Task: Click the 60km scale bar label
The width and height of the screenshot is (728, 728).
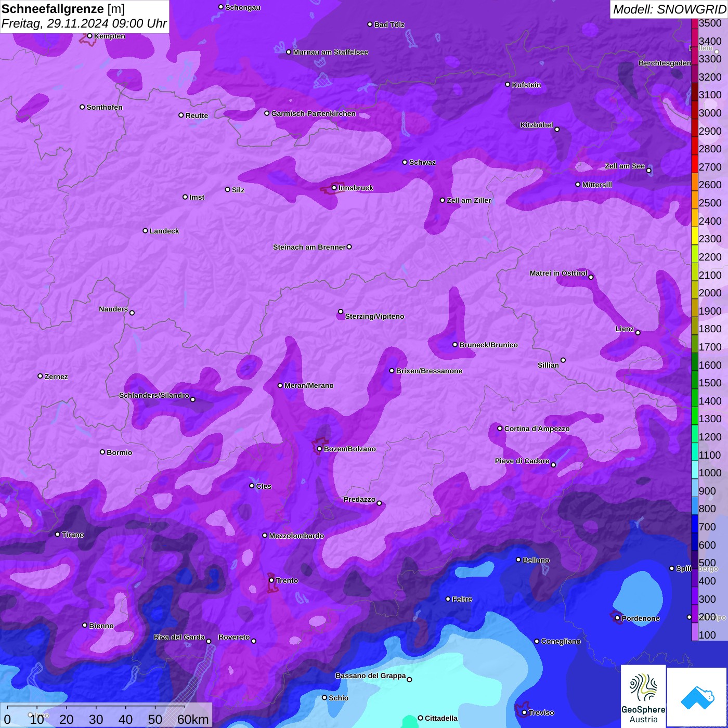Action: (x=193, y=719)
